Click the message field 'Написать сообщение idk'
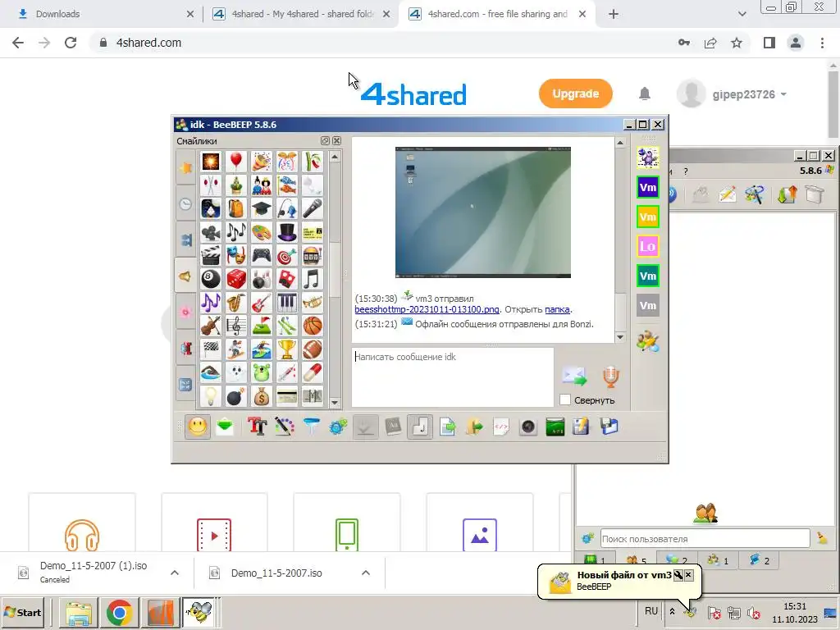Image resolution: width=840 pixels, height=630 pixels. (x=453, y=377)
